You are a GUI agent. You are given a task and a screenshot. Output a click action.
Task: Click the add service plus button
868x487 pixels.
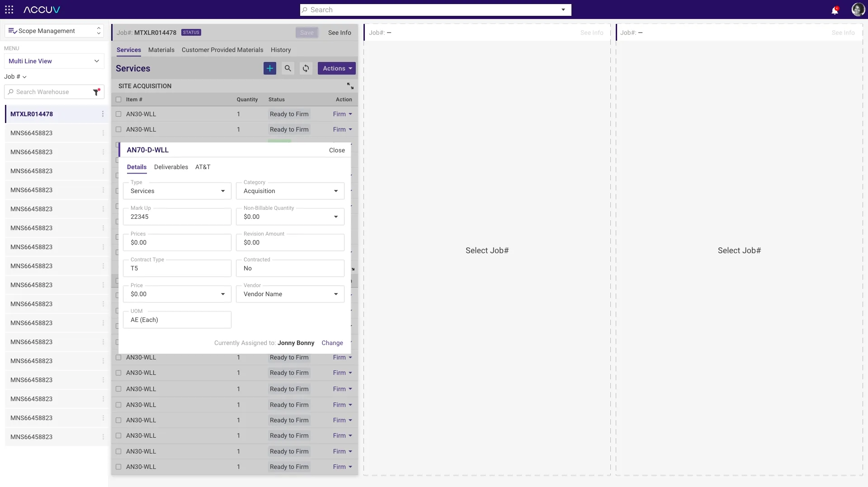click(x=270, y=68)
